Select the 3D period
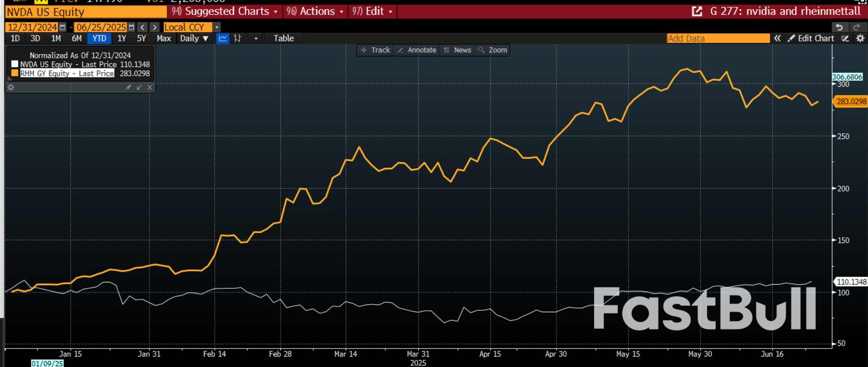 (x=35, y=38)
